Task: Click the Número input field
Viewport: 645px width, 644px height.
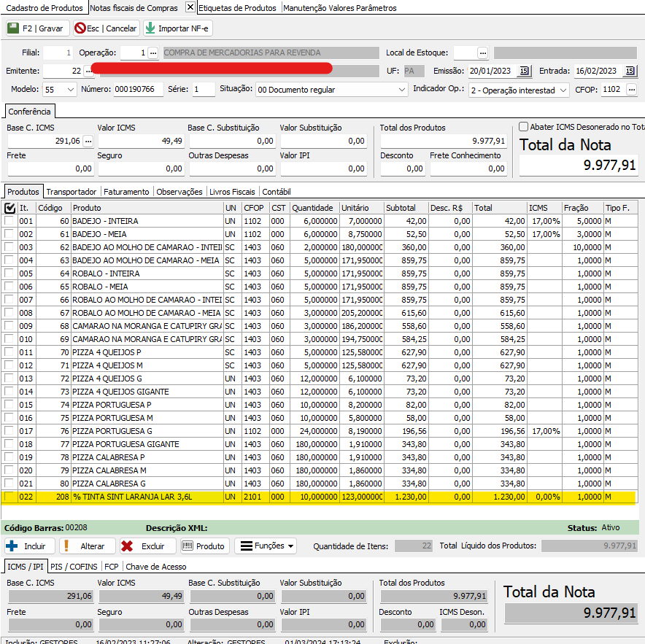Action: 139,89
